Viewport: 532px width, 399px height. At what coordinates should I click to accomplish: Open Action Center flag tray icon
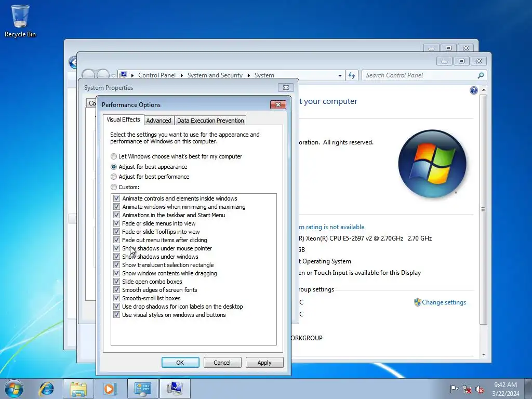coord(454,389)
